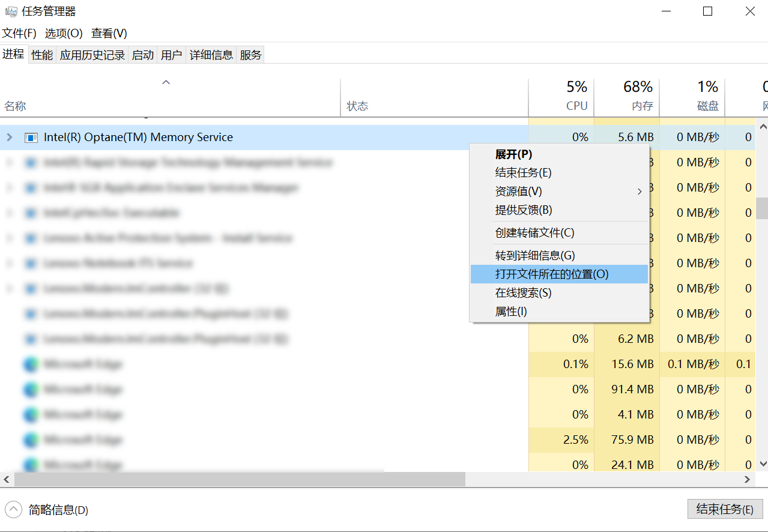Select the 进程 tab

pos(13,54)
